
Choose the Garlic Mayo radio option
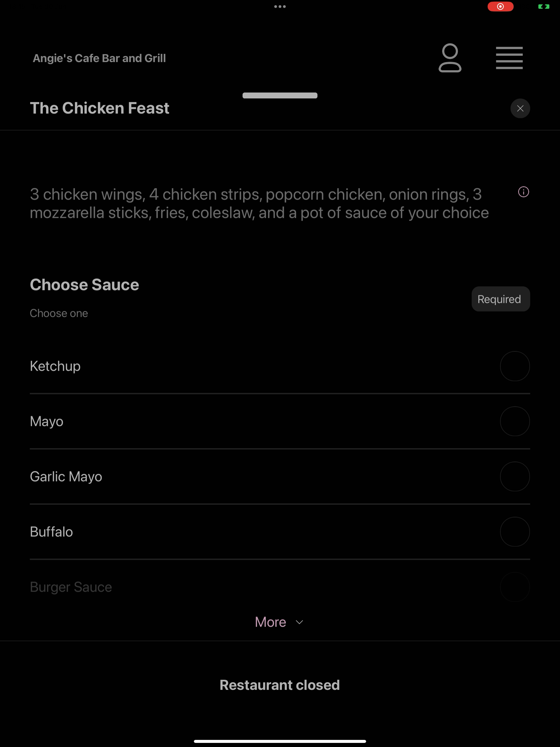pyautogui.click(x=515, y=477)
